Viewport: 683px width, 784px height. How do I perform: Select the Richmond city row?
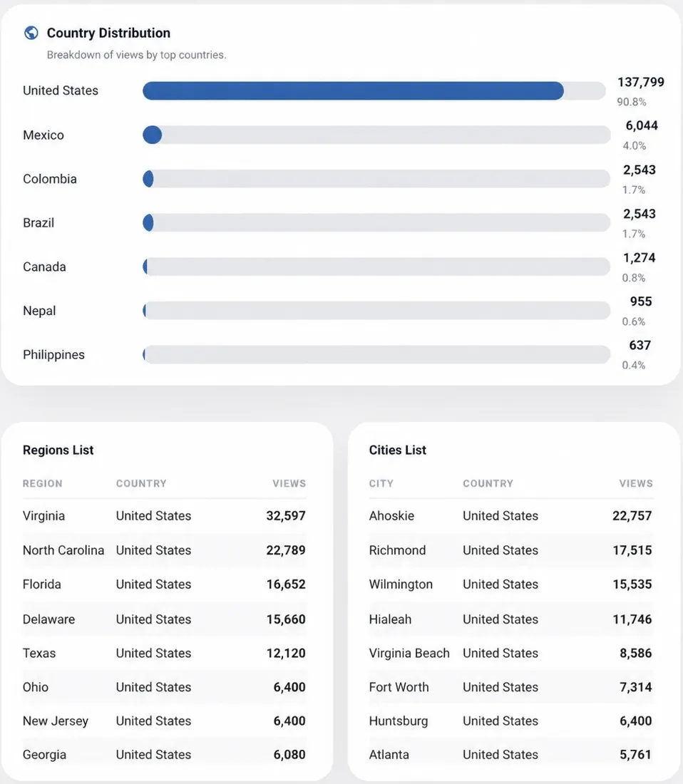pyautogui.click(x=511, y=550)
